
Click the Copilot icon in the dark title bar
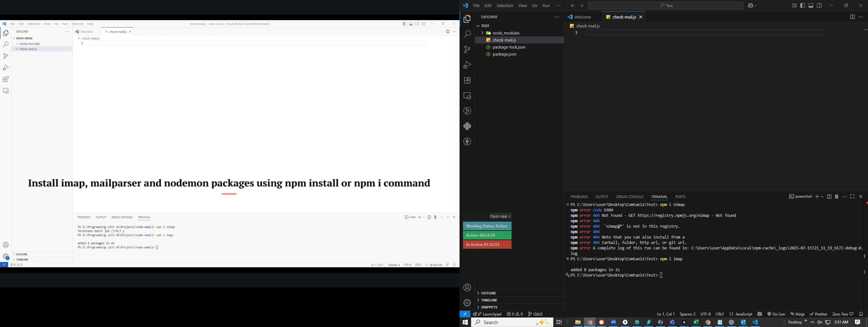click(750, 6)
